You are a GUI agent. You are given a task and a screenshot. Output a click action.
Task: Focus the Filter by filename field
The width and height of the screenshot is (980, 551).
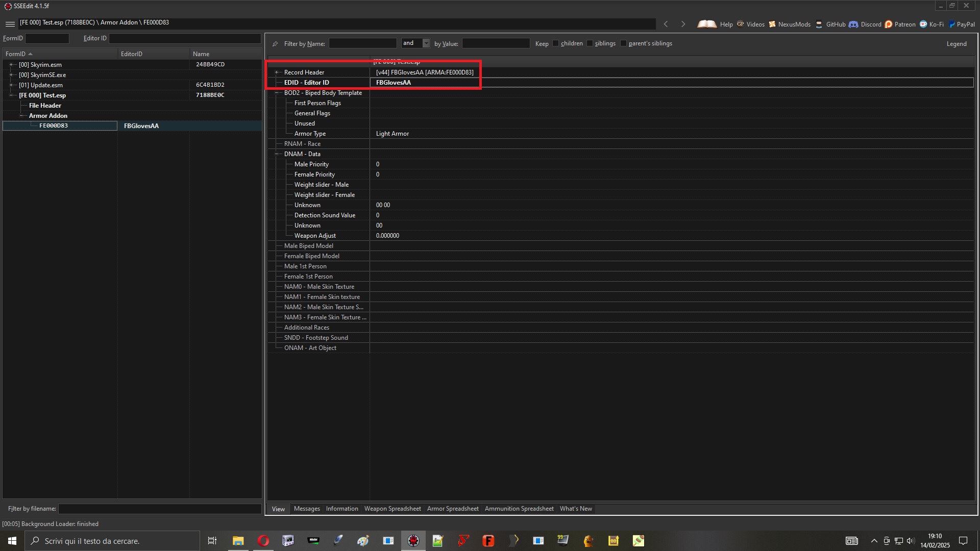(160, 509)
